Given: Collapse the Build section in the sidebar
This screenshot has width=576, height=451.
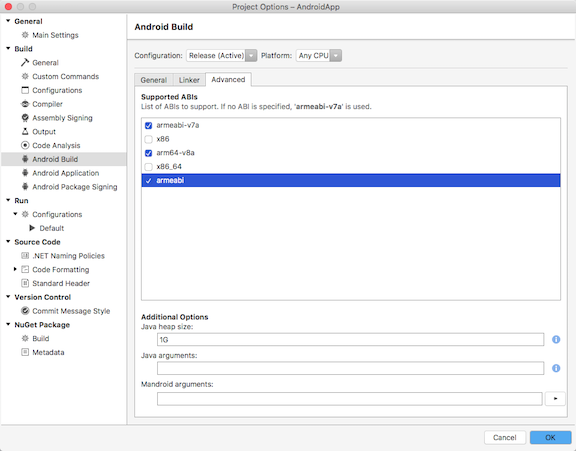Looking at the screenshot, I should click(x=8, y=49).
